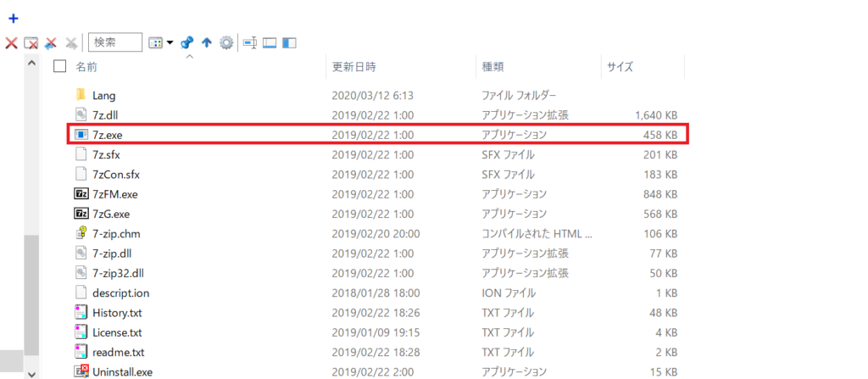
Task: Sort by the 名前 column header
Action: click(86, 67)
